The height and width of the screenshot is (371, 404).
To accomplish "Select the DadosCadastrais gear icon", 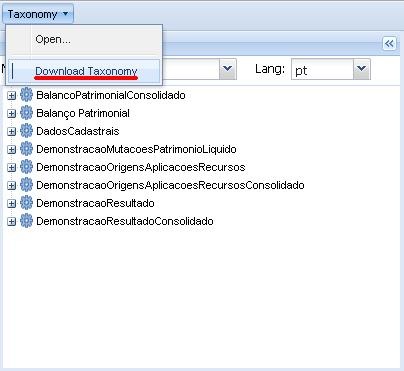I will (x=26, y=131).
